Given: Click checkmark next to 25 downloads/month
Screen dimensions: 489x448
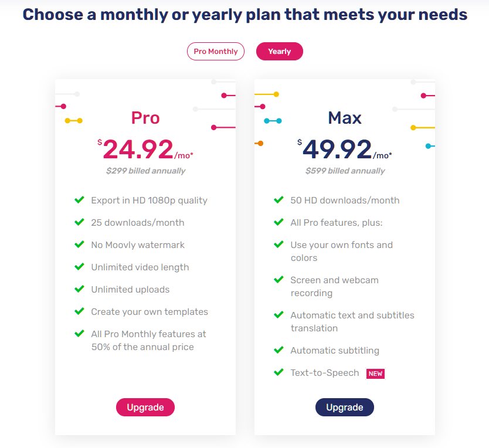Looking at the screenshot, I should point(79,222).
